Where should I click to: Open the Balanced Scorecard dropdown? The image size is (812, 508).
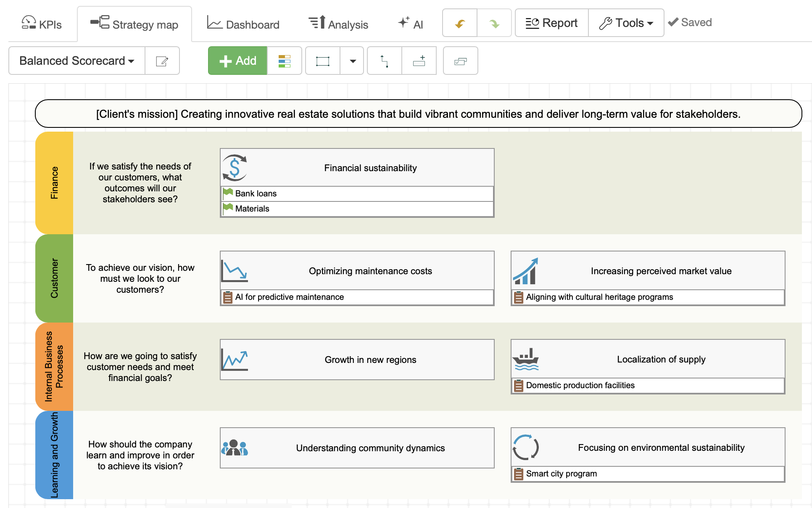point(77,61)
